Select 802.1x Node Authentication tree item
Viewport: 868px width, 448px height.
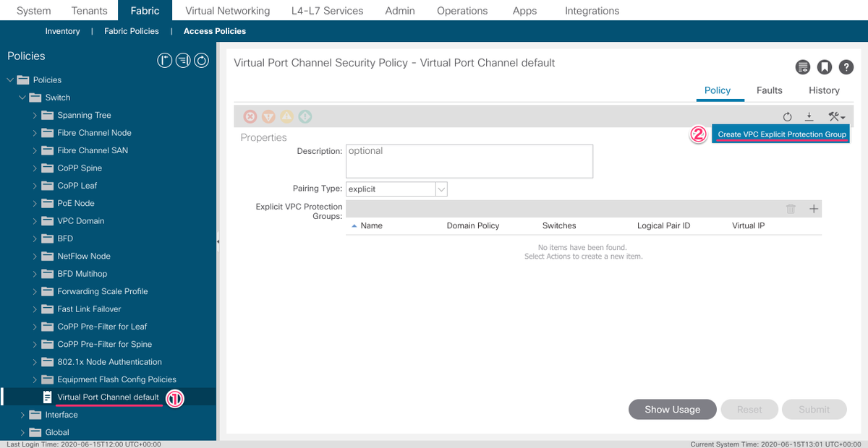coord(109,362)
